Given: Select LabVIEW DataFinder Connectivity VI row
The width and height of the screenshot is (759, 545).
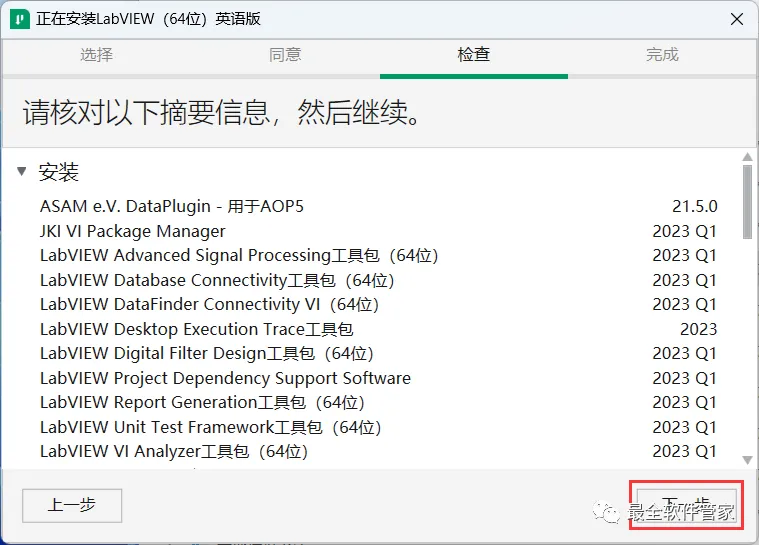Looking at the screenshot, I should click(379, 304).
